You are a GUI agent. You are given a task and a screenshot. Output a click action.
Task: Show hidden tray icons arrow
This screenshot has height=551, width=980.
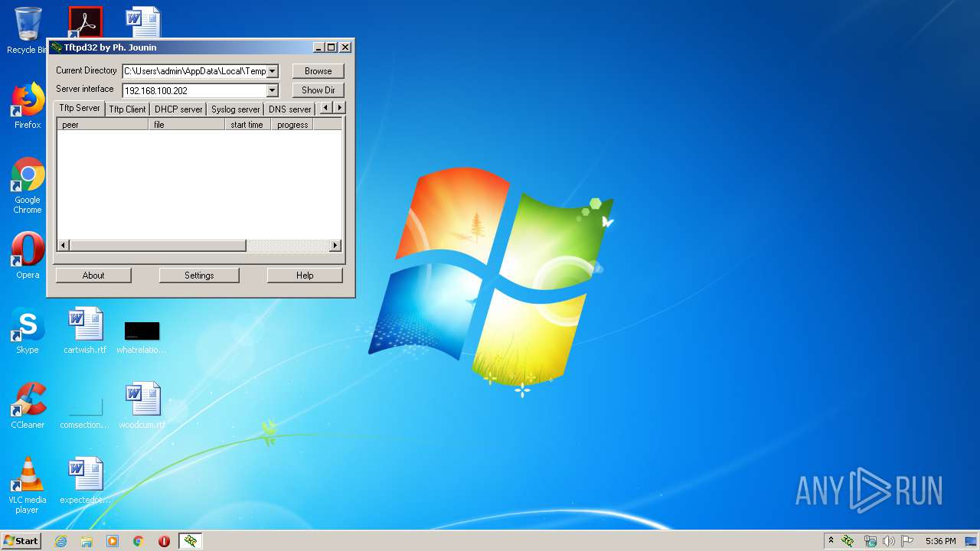(831, 541)
